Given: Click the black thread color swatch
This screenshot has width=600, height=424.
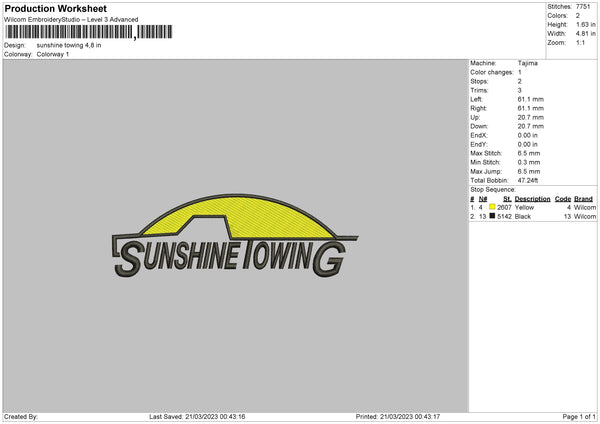Looking at the screenshot, I should pos(492,215).
